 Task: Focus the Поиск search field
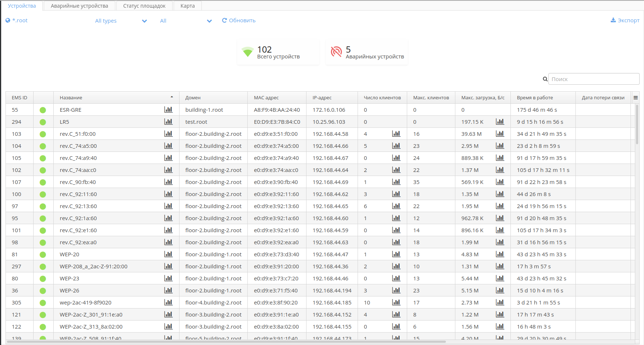point(594,79)
